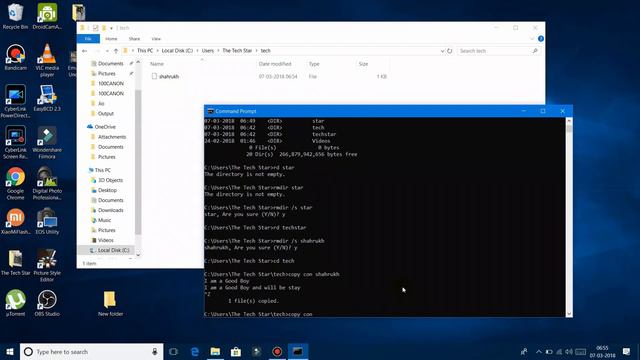Launch Wondershare Filmora from the desktop
Screen dimensions: 640x360
[47, 142]
